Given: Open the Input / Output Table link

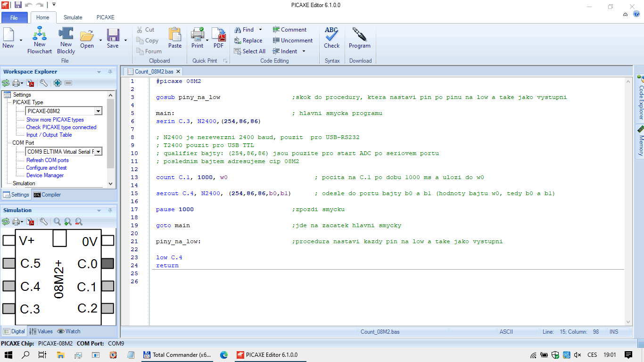Looking at the screenshot, I should [x=49, y=135].
